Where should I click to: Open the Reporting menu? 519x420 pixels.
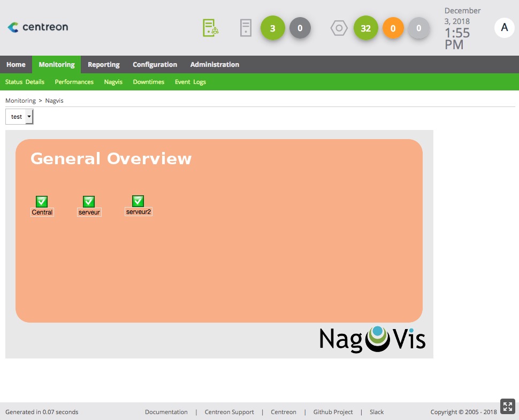coord(103,65)
